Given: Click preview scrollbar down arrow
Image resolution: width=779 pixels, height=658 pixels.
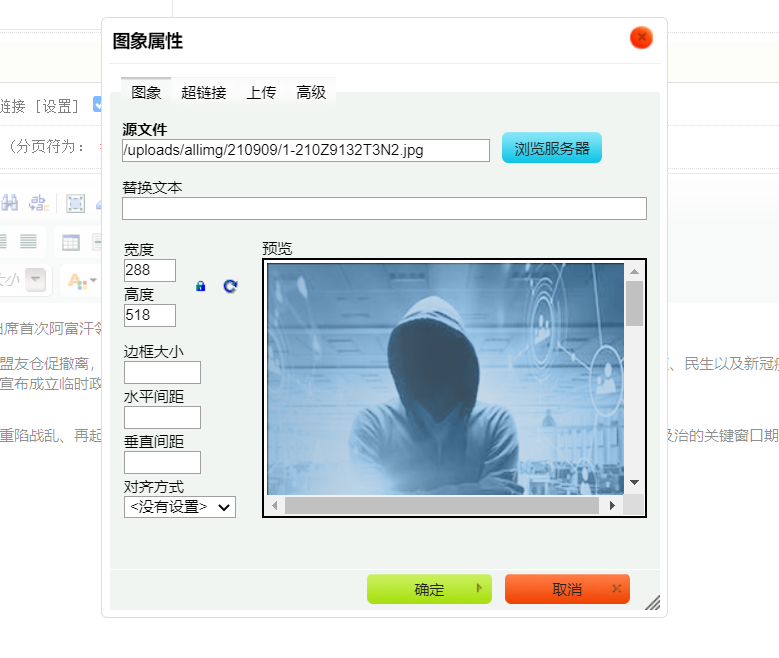Looking at the screenshot, I should (x=634, y=482).
